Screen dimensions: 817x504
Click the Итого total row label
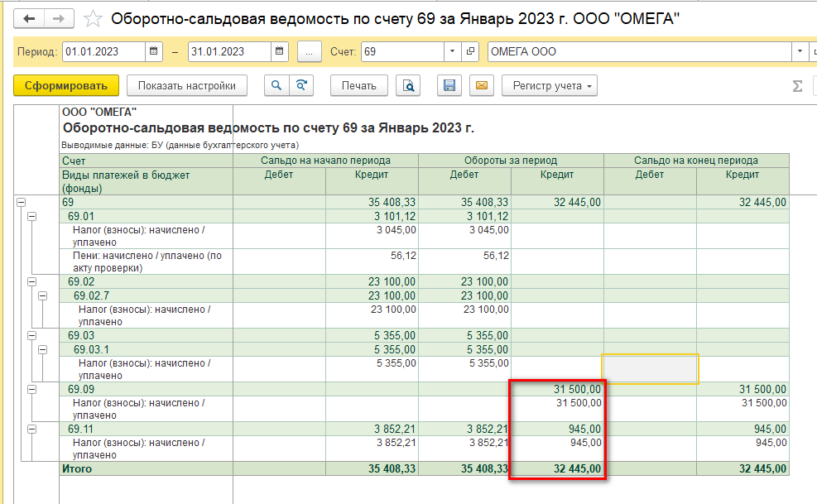[x=77, y=468]
